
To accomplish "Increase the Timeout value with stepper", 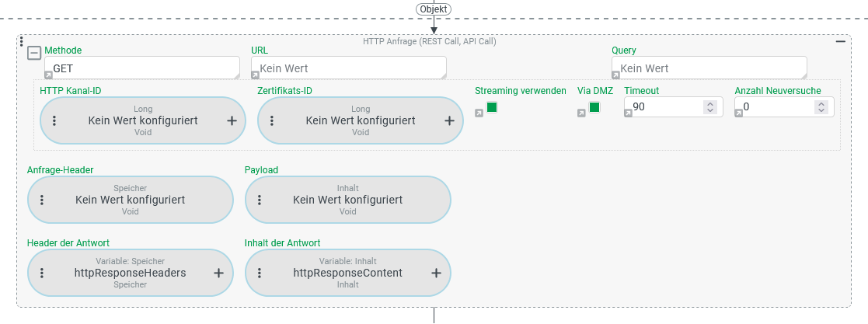I will pos(709,103).
